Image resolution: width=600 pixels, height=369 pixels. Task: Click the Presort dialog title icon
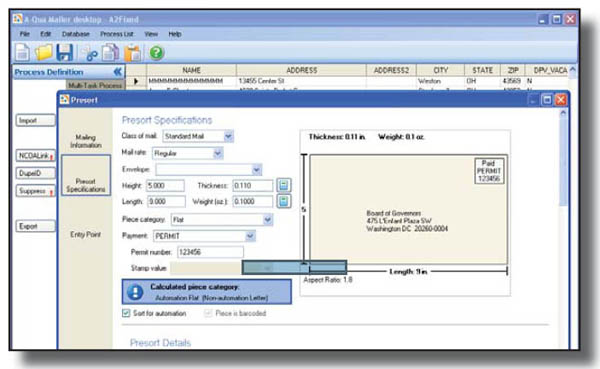[x=64, y=100]
